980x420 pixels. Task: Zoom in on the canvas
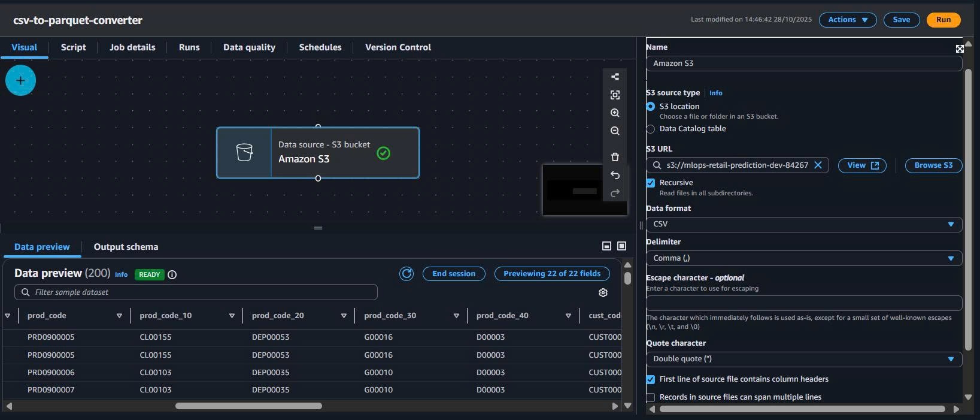click(x=615, y=113)
